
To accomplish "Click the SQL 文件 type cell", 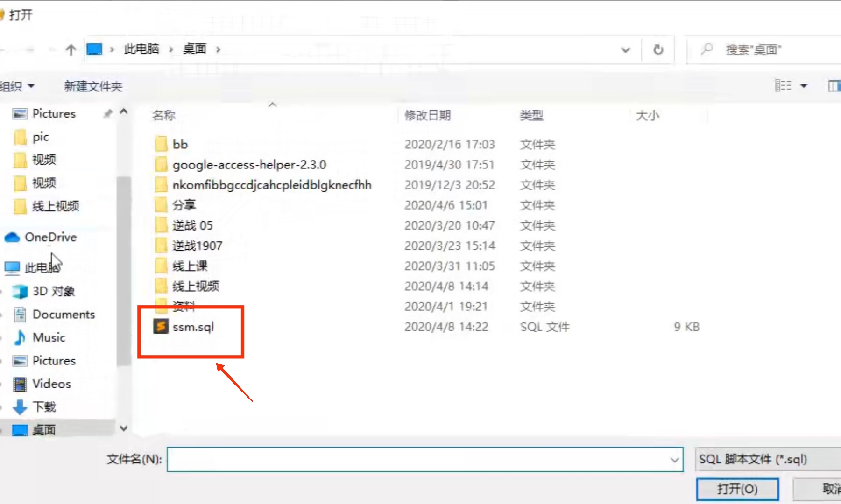I will click(544, 327).
